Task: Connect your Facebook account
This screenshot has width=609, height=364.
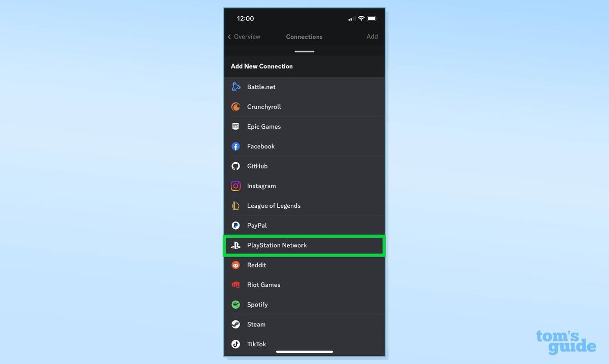Action: click(x=260, y=146)
